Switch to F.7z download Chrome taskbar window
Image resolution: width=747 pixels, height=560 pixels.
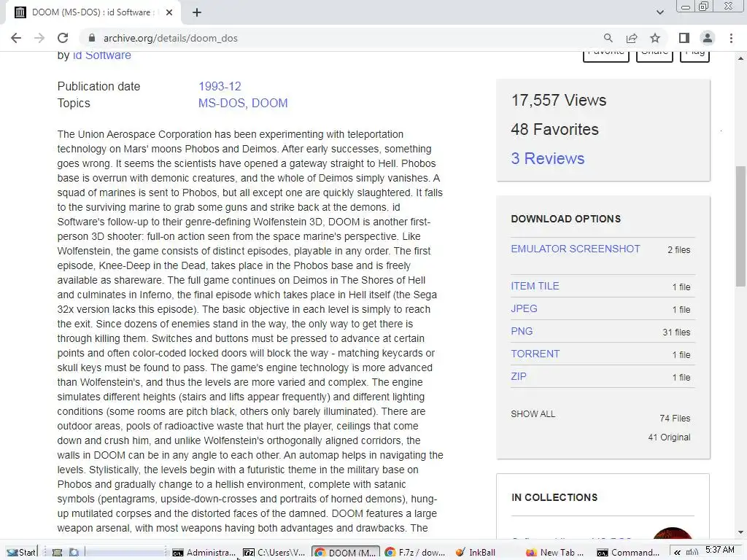[415, 553]
